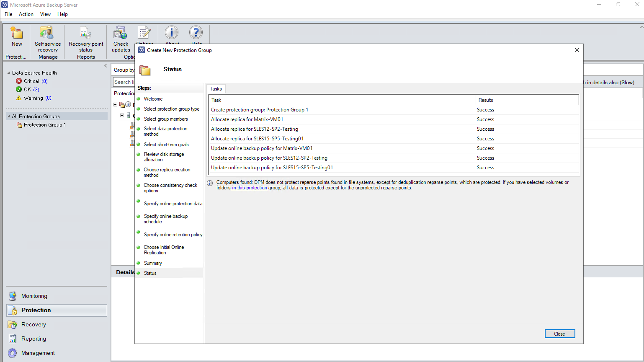Open the Action menu
Image resolution: width=644 pixels, height=362 pixels.
coord(26,14)
